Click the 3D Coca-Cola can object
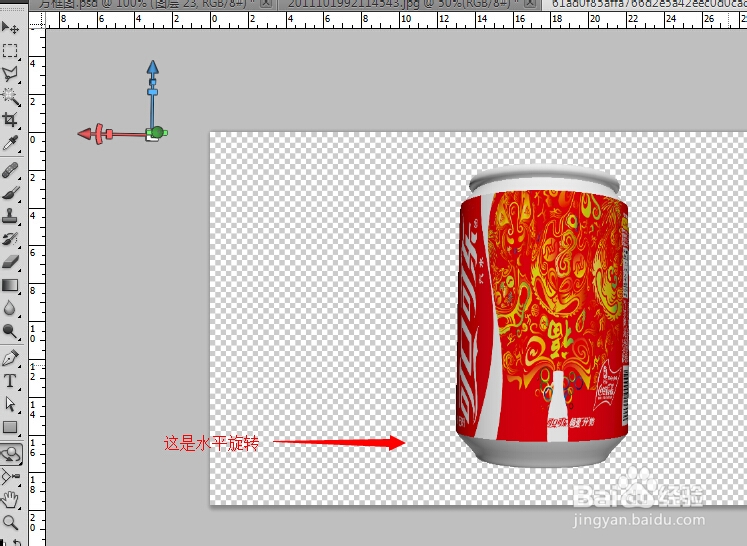The width and height of the screenshot is (747, 546). coord(543,315)
